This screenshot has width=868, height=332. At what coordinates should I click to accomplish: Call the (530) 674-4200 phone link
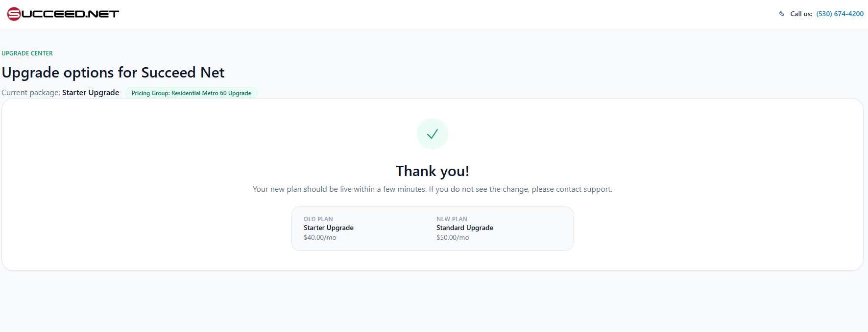840,14
